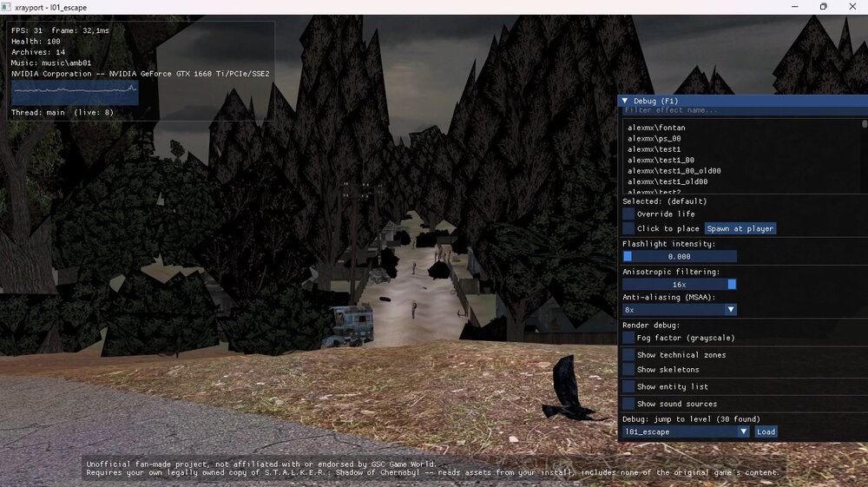Select alexmx\test1_00 effect
The width and height of the screenshot is (868, 487).
pos(661,160)
